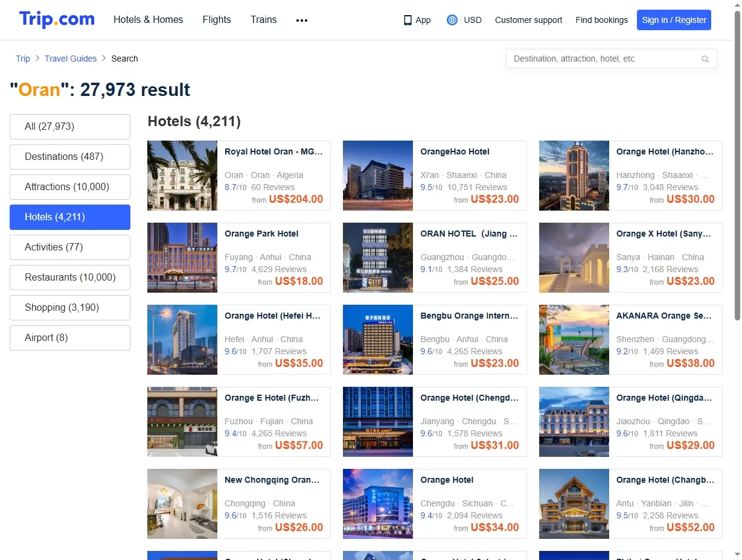This screenshot has width=742, height=560.
Task: Open Orange Hotel Hanzhong thumbnail image
Action: pyautogui.click(x=574, y=176)
